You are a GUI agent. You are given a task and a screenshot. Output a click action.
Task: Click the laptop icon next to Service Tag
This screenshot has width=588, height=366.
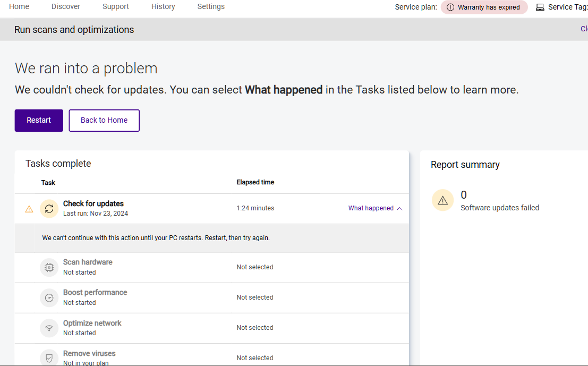tap(540, 7)
